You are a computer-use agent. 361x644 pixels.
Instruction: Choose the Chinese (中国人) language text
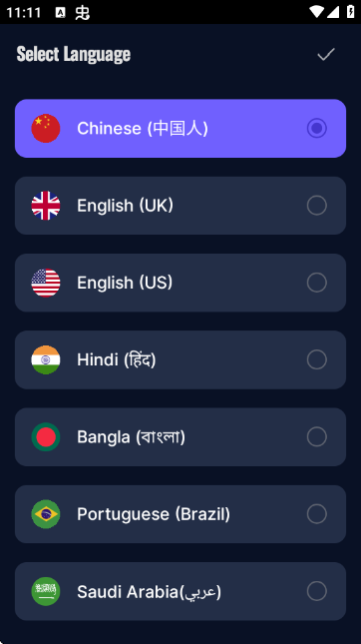point(143,129)
